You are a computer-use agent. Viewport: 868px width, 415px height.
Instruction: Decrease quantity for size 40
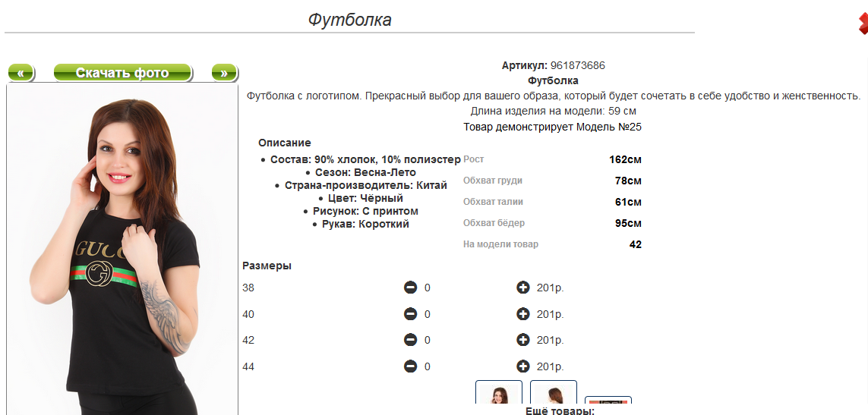(410, 314)
